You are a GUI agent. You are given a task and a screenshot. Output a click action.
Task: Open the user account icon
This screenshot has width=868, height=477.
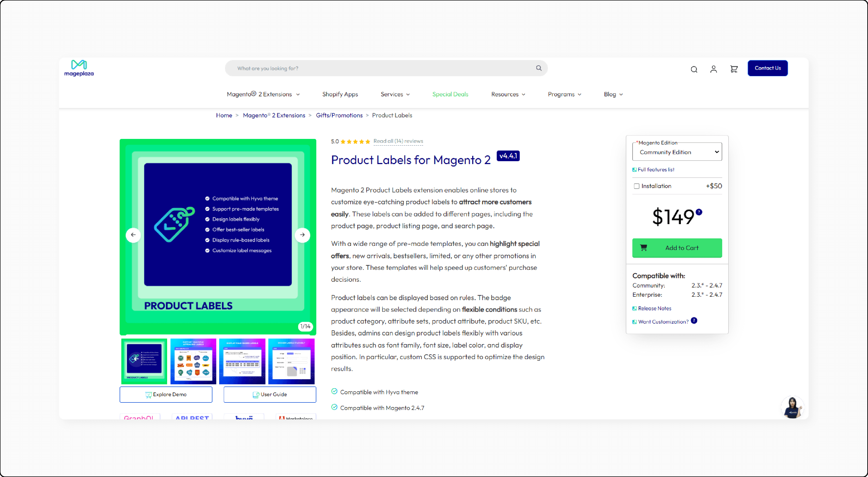click(x=713, y=69)
